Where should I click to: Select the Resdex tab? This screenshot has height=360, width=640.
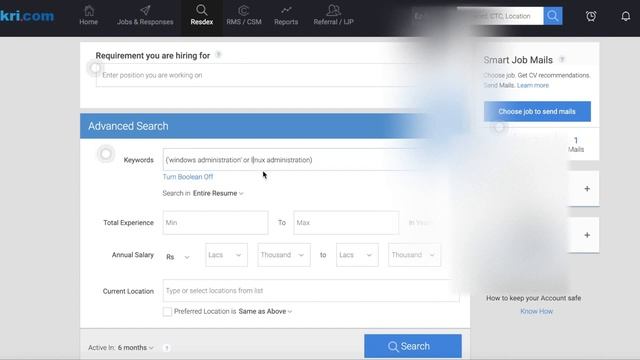202,16
